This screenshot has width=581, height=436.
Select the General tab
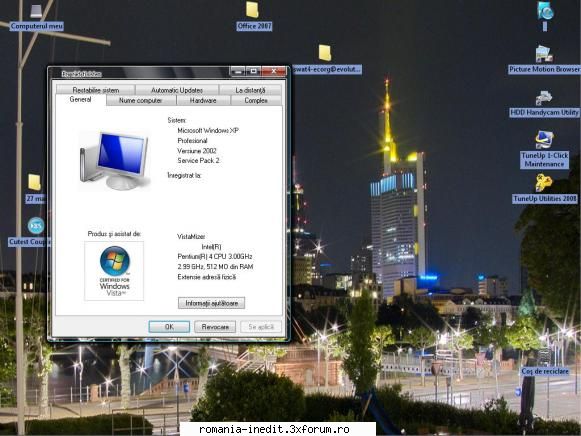pos(80,99)
